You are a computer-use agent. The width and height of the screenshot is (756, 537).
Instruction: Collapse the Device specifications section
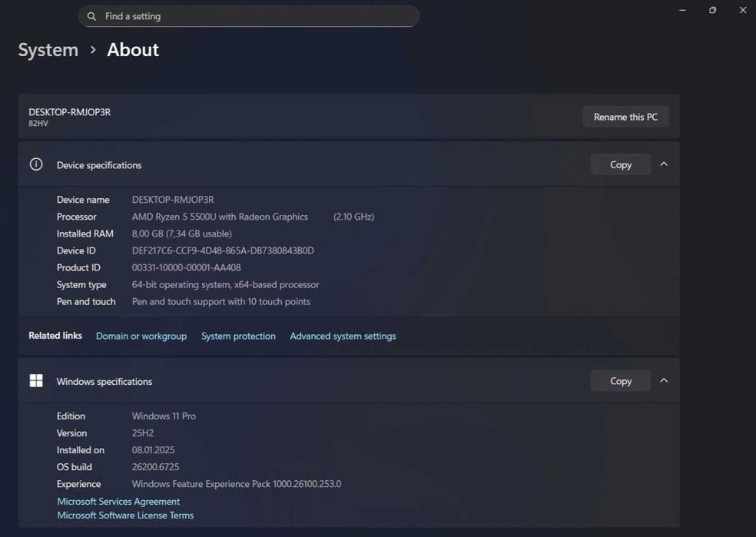coord(664,164)
